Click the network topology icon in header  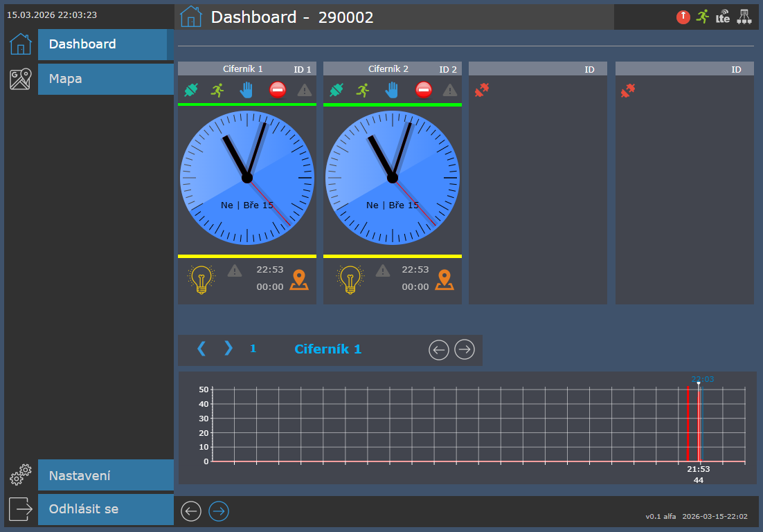pos(744,17)
